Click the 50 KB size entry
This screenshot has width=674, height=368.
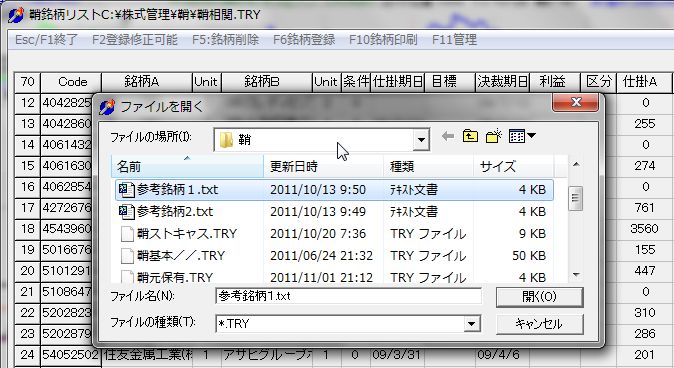point(529,256)
